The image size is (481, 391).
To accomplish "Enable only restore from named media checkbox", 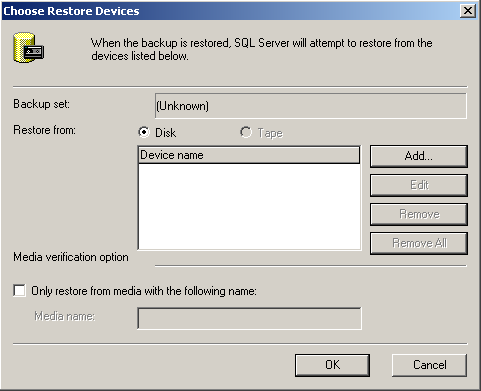I will [19, 290].
